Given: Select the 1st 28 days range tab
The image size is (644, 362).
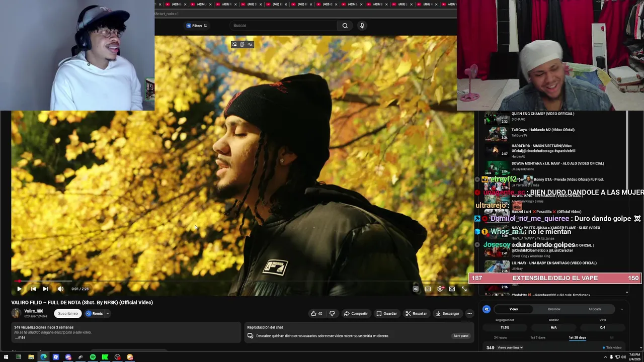Looking at the screenshot, I should point(577,337).
